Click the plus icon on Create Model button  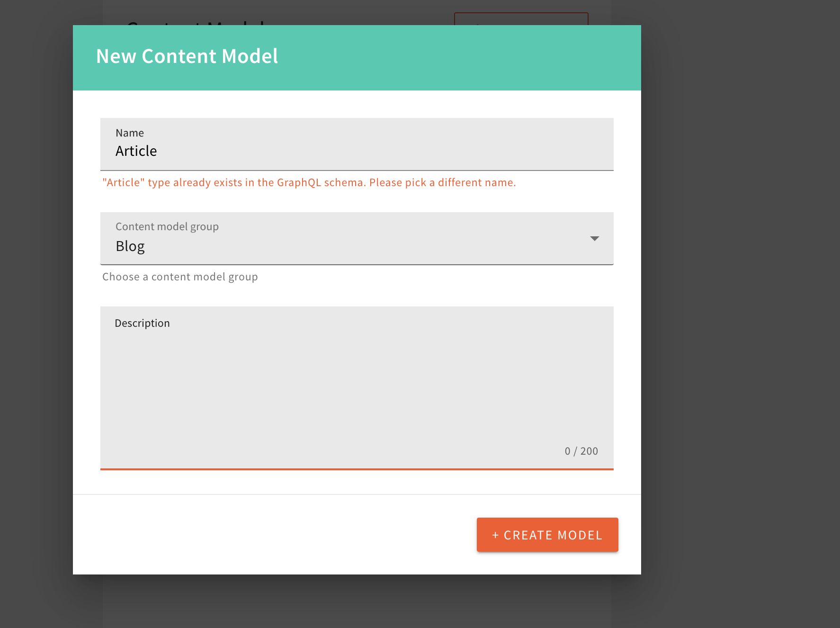point(495,535)
